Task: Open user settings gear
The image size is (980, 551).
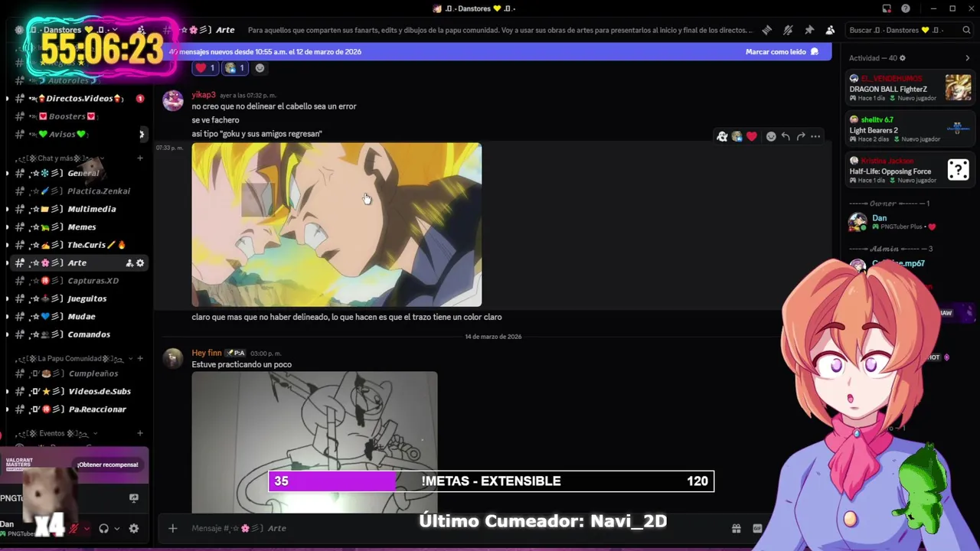Action: (x=134, y=528)
